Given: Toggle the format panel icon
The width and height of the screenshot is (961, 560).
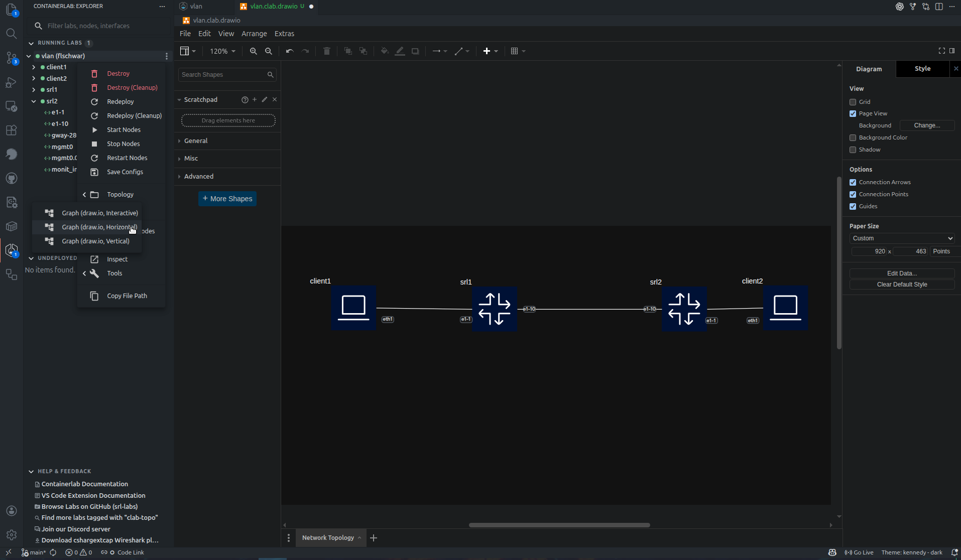Looking at the screenshot, I should 952,51.
